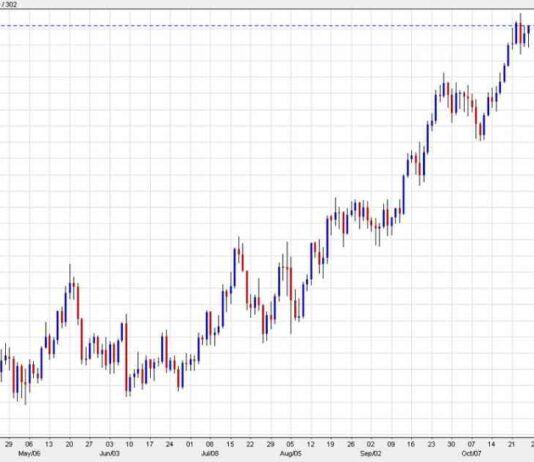This screenshot has width=534, height=462.
Task: Click the Oct/07 month label
Action: click(471, 453)
